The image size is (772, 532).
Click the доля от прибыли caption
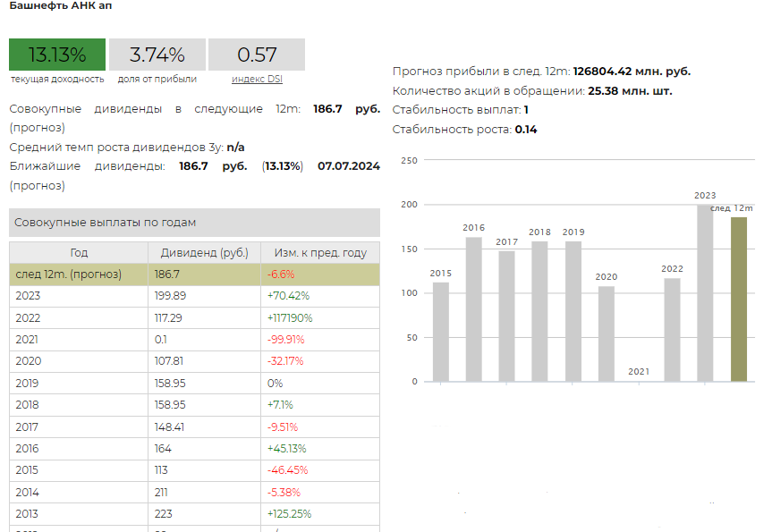157,80
